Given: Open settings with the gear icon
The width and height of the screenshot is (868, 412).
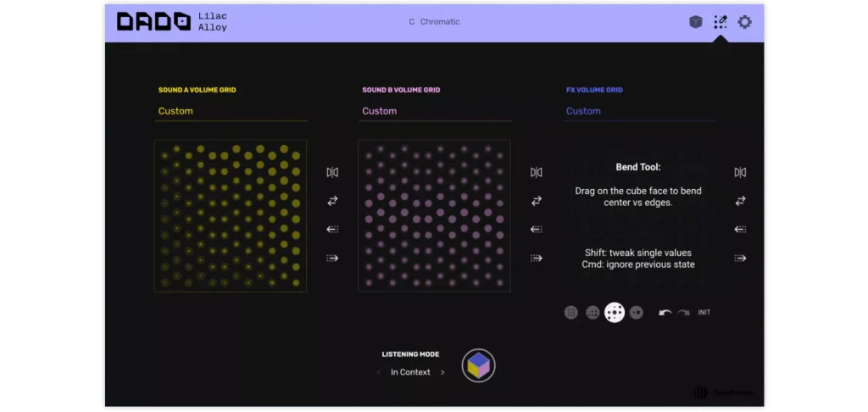Looking at the screenshot, I should pos(744,22).
